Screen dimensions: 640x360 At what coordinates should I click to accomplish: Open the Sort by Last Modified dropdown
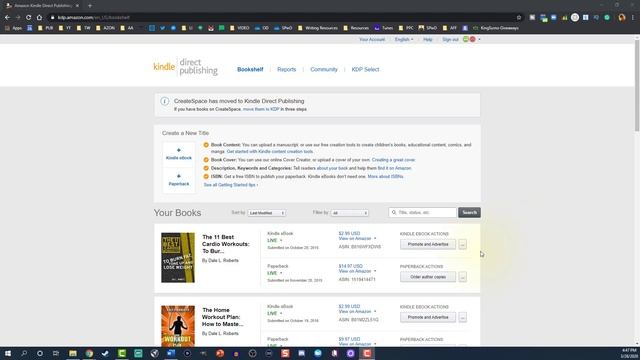tap(267, 213)
